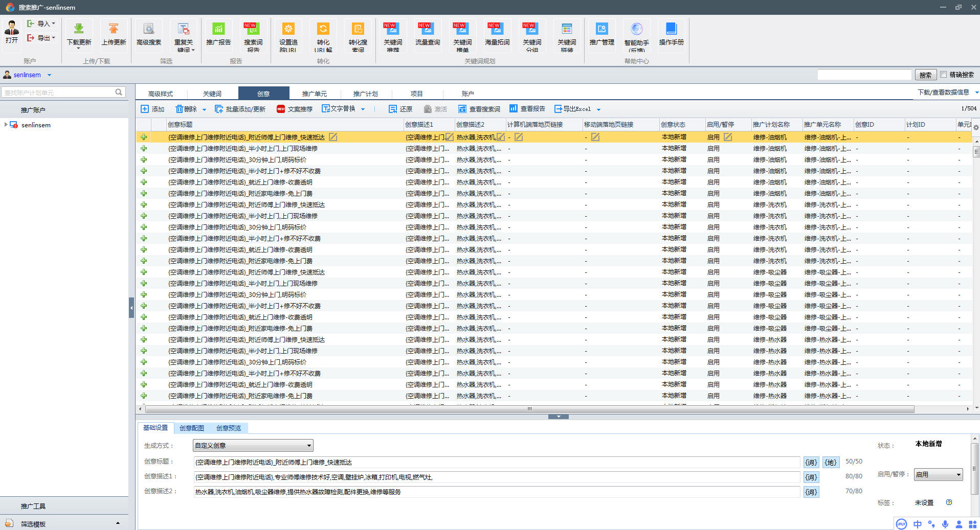This screenshot has height=530, width=980.
Task: Click the 上传更新 upload icon
Action: pyautogui.click(x=114, y=30)
